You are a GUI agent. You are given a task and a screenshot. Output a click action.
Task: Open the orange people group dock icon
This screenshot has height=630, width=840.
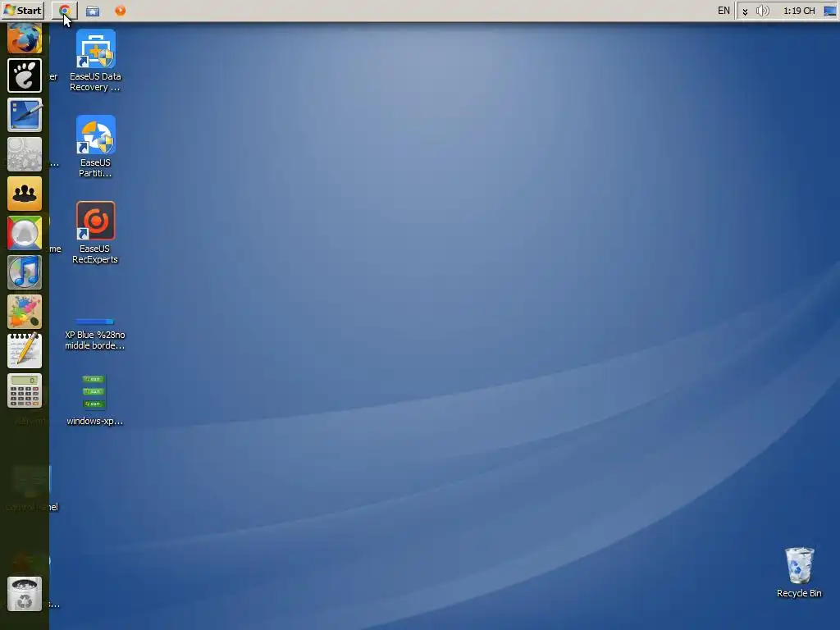(25, 194)
